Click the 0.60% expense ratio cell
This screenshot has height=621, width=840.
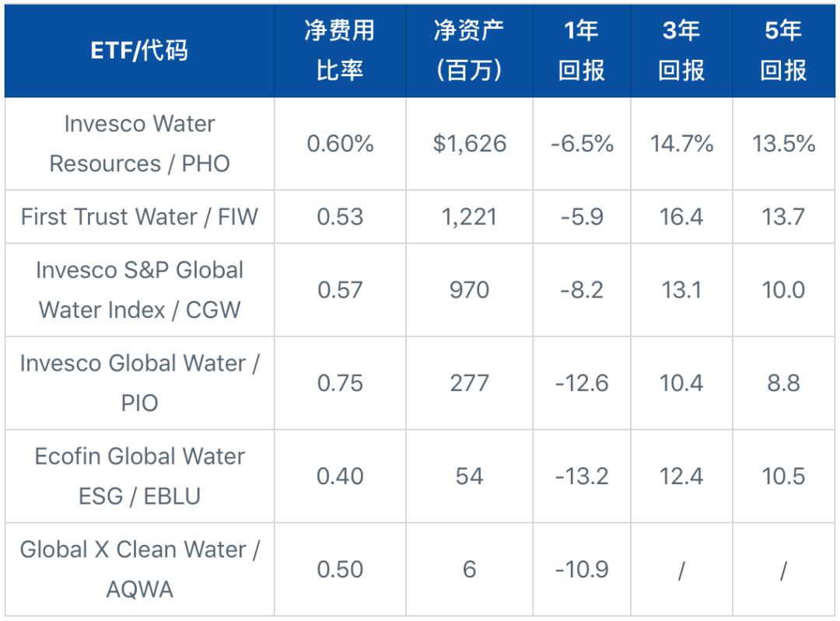pos(340,144)
